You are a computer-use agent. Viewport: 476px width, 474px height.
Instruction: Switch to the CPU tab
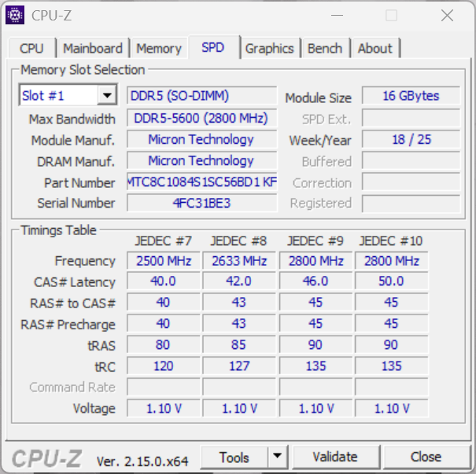31,49
